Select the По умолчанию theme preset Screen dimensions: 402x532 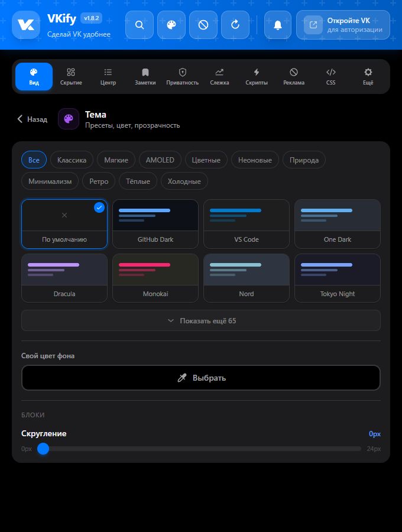click(64, 224)
